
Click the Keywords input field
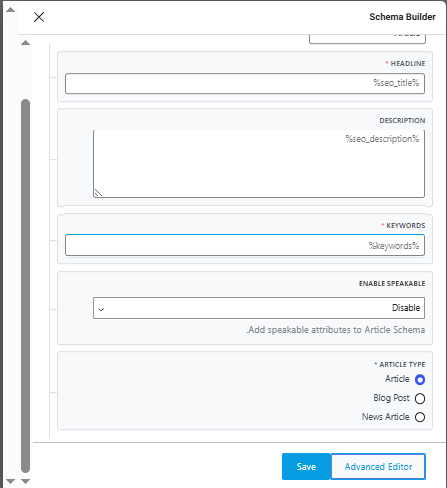click(x=245, y=245)
